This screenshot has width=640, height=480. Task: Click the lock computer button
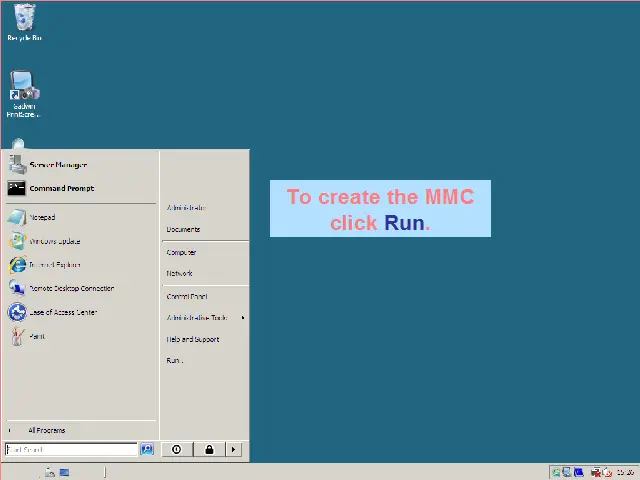209,449
